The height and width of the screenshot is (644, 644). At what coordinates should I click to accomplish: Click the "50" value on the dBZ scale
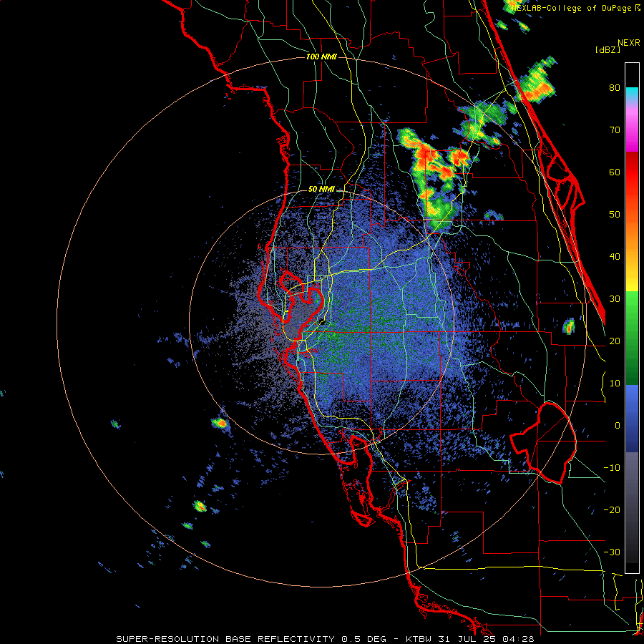tap(615, 215)
